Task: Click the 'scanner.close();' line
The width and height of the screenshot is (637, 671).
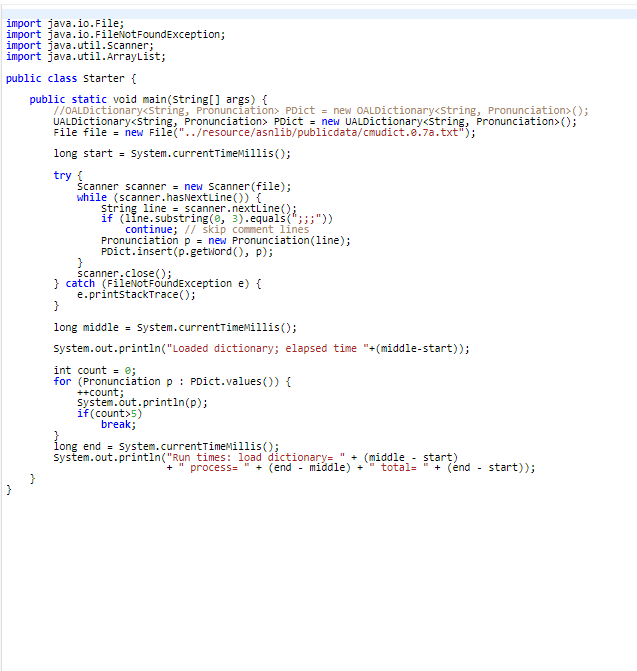Action: (x=124, y=273)
